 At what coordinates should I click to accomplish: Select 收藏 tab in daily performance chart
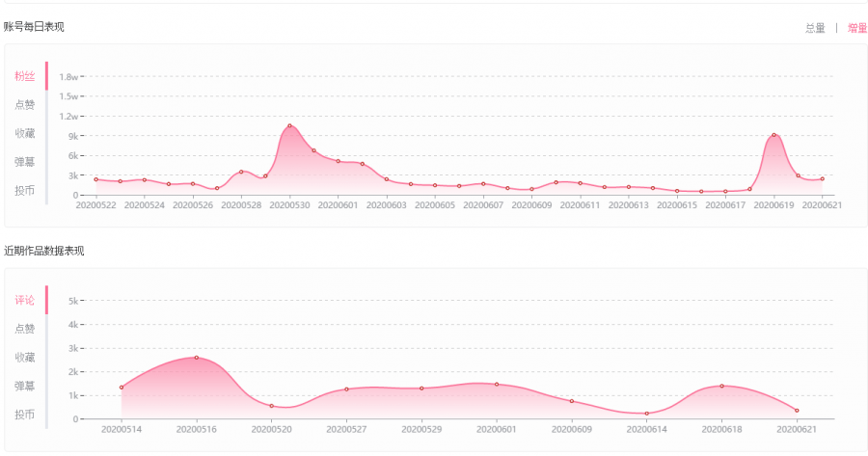point(25,133)
